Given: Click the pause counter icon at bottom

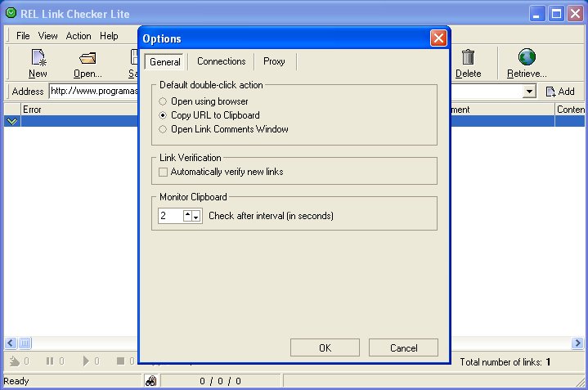Looking at the screenshot, I should [50, 361].
